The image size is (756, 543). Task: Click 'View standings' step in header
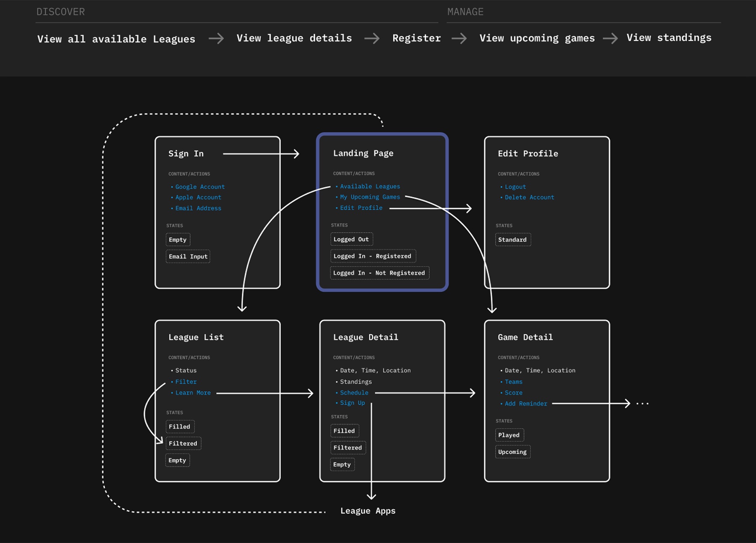pos(669,38)
